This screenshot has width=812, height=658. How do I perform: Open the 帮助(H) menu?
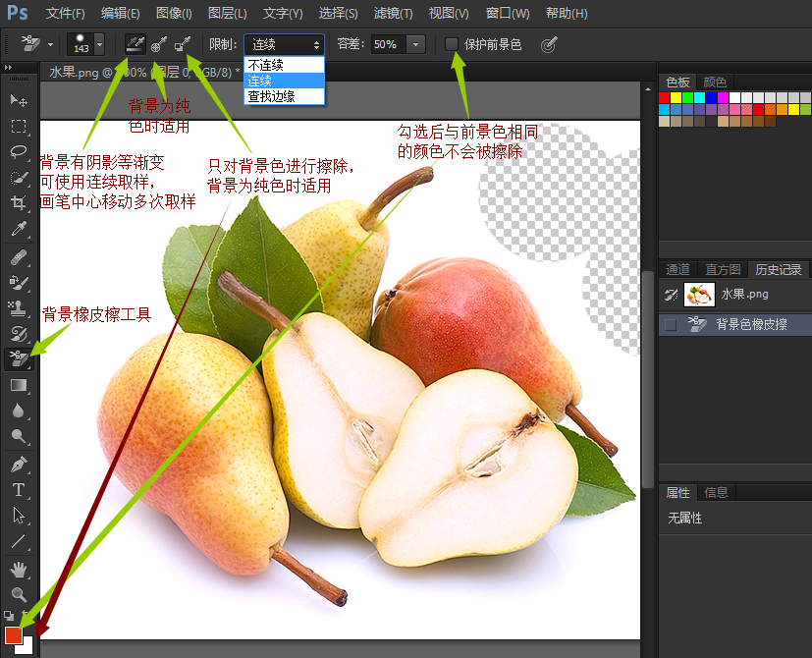pyautogui.click(x=567, y=14)
